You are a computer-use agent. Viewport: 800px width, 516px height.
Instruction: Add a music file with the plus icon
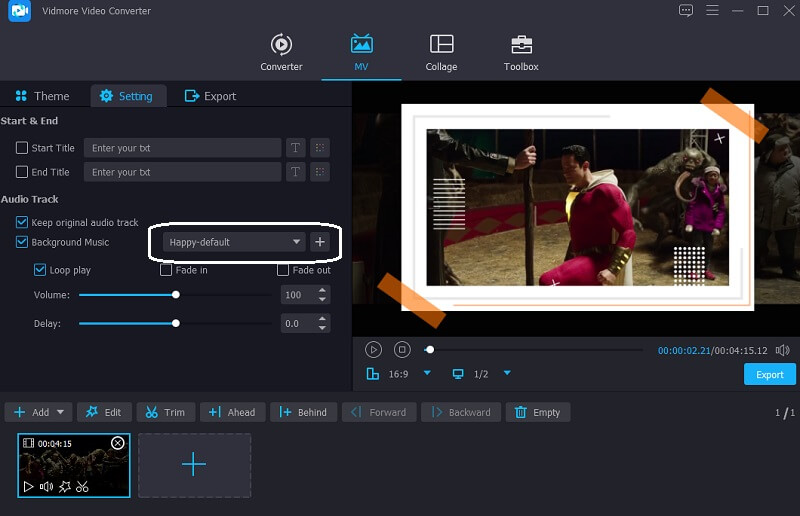click(319, 242)
